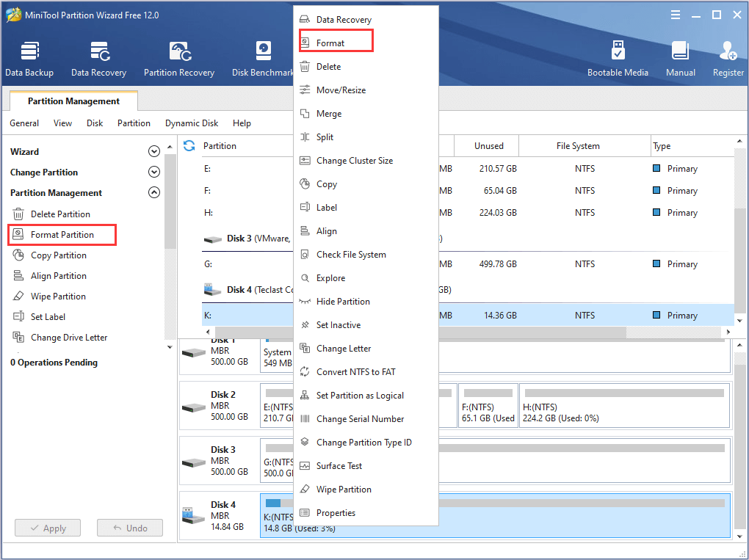Screen dimensions: 749x560
Task: Choose Change Cluster Size in the context menu
Action: (366, 161)
